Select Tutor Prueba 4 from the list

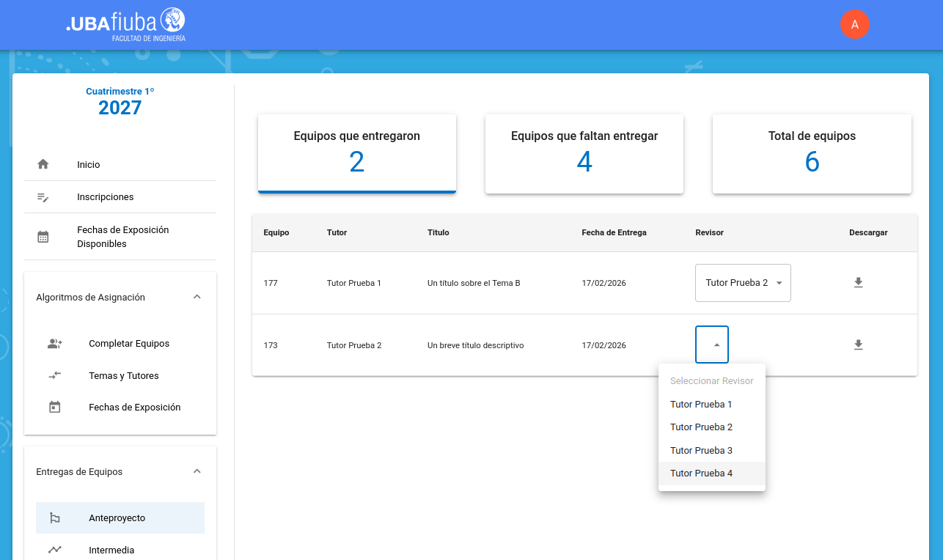pos(702,474)
